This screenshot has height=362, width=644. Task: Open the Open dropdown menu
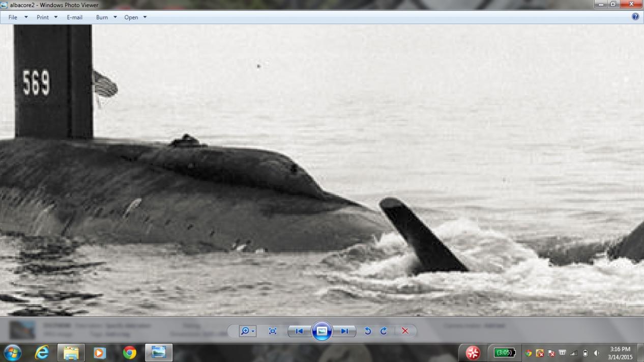135,17
